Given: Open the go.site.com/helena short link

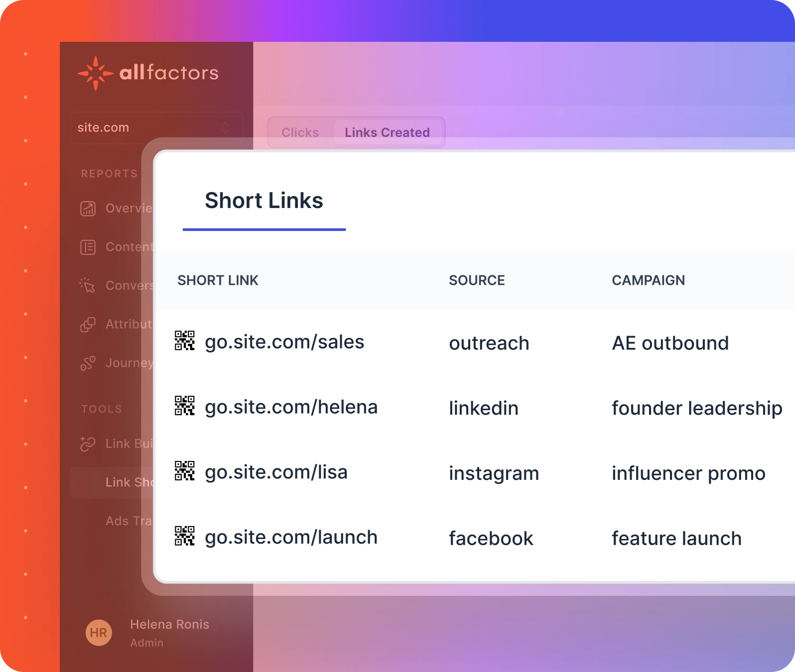Looking at the screenshot, I should (291, 407).
